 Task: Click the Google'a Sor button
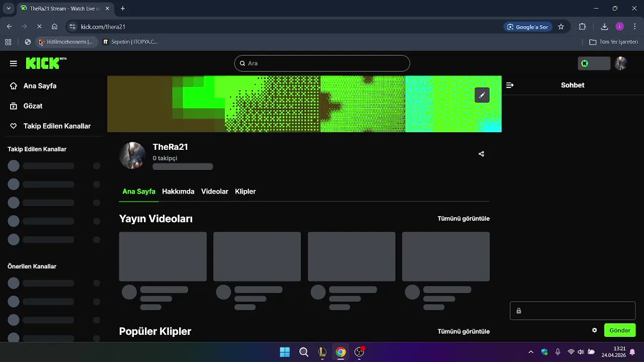pyautogui.click(x=528, y=27)
